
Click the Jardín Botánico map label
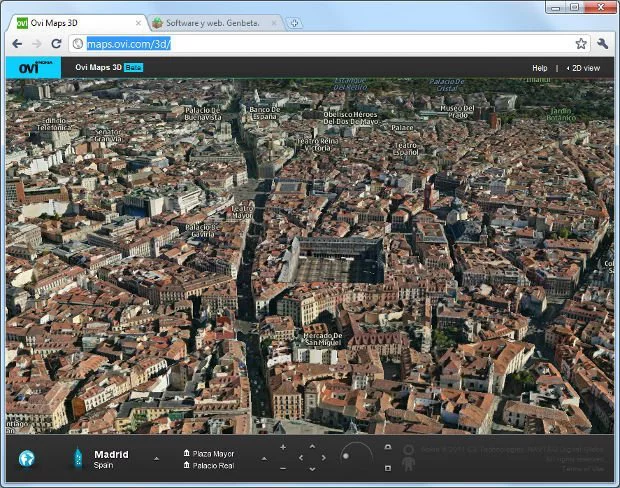(561, 114)
